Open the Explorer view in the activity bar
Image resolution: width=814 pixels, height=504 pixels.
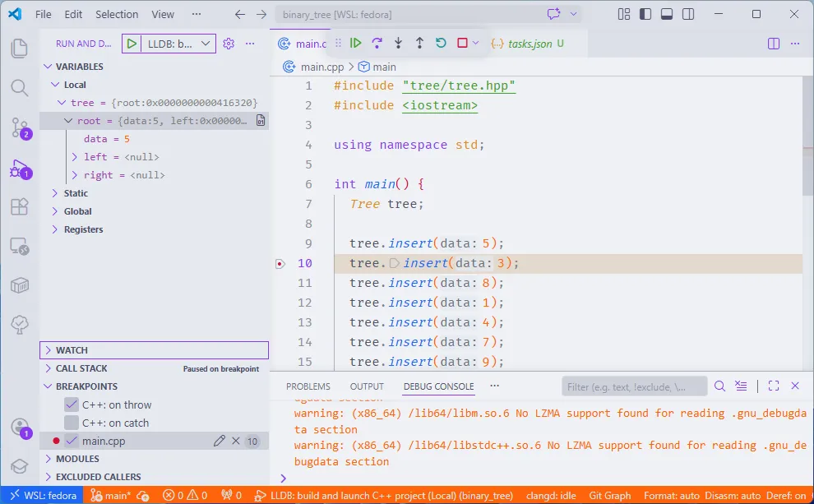point(19,49)
